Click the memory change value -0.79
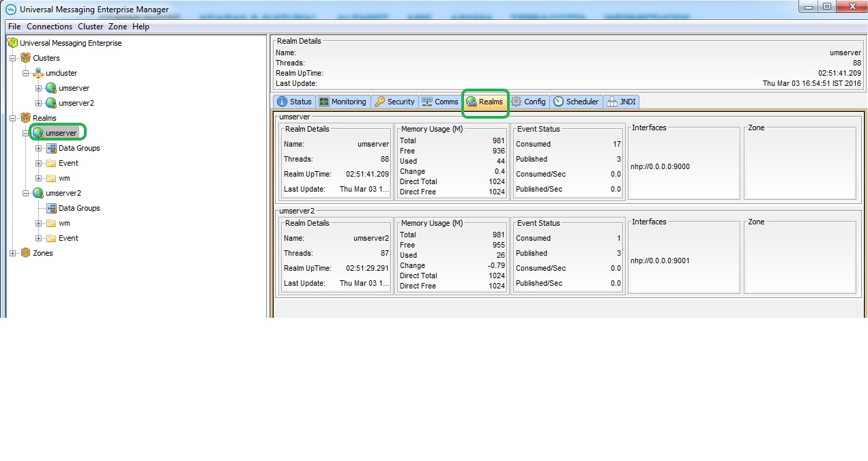 pyautogui.click(x=495, y=265)
